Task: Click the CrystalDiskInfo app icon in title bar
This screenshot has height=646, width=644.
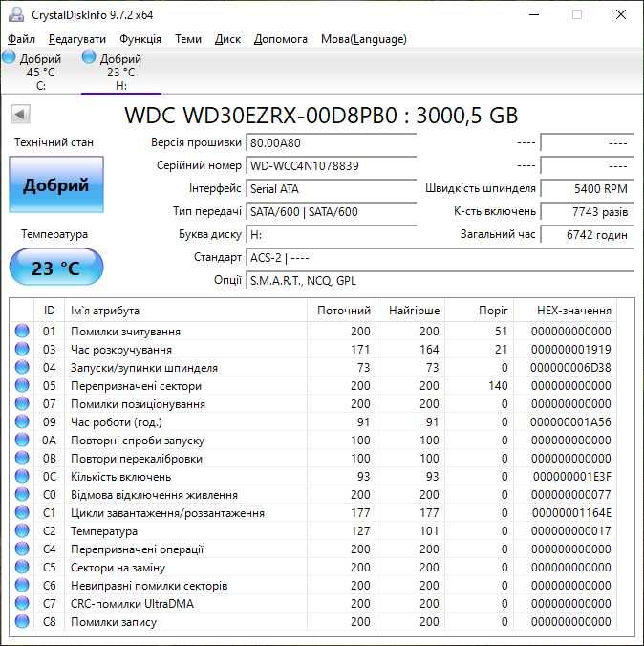Action: click(16, 14)
